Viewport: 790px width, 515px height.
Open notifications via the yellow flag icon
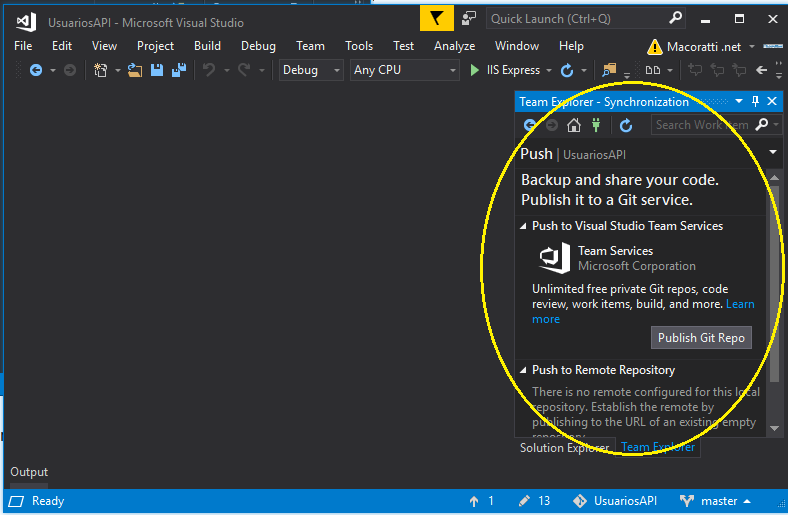click(437, 19)
